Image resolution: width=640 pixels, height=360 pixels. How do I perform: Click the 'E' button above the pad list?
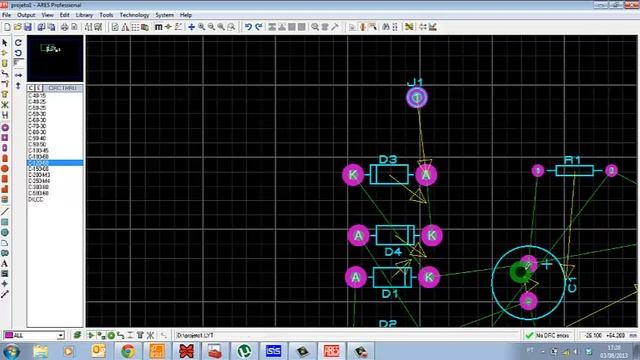click(x=38, y=88)
